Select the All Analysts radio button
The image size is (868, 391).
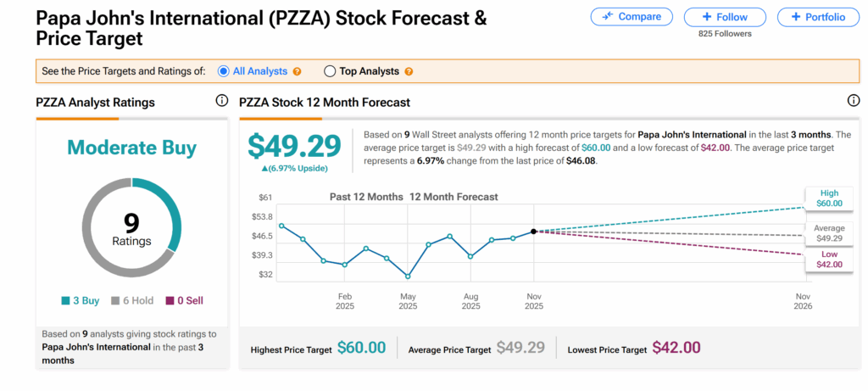224,71
